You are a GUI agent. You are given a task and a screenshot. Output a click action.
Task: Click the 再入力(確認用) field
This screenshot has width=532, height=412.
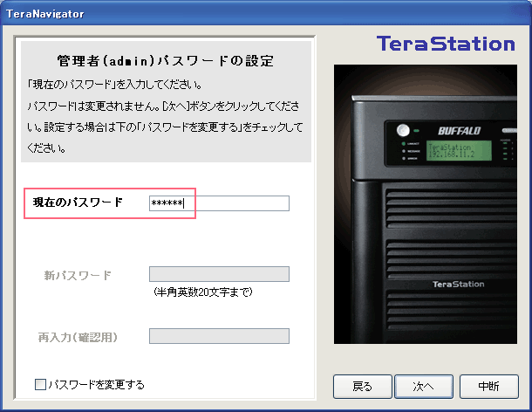tap(219, 336)
